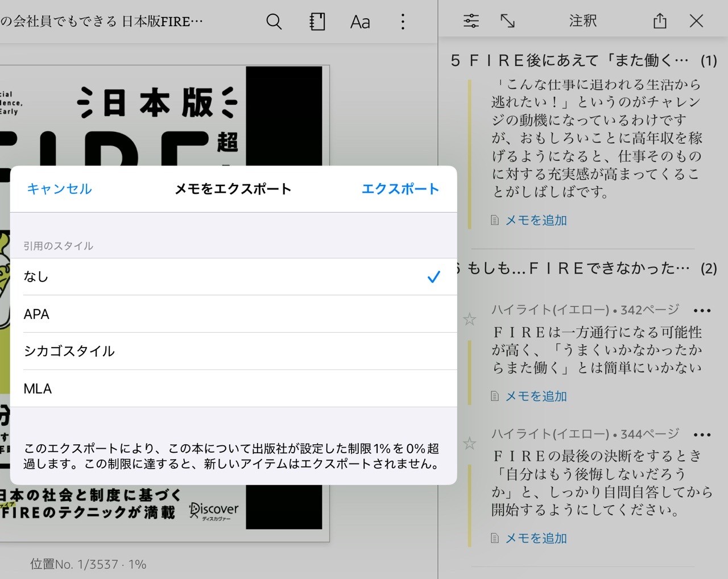
Task: Star the highlight on page 344
Action: click(x=469, y=443)
